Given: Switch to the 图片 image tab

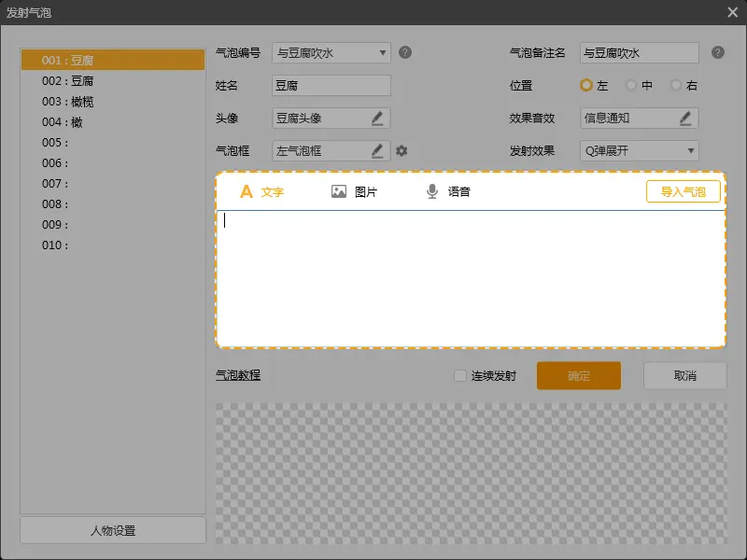Looking at the screenshot, I should 354,192.
